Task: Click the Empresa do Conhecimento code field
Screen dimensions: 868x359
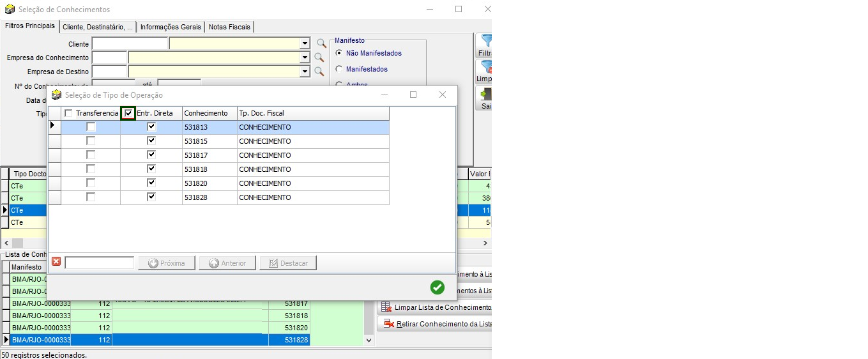Action: (110, 57)
